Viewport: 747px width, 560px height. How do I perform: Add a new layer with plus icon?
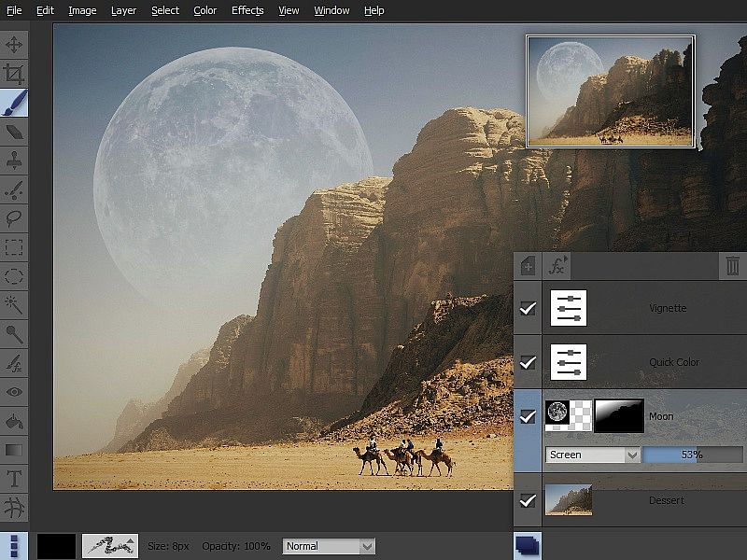tap(528, 266)
